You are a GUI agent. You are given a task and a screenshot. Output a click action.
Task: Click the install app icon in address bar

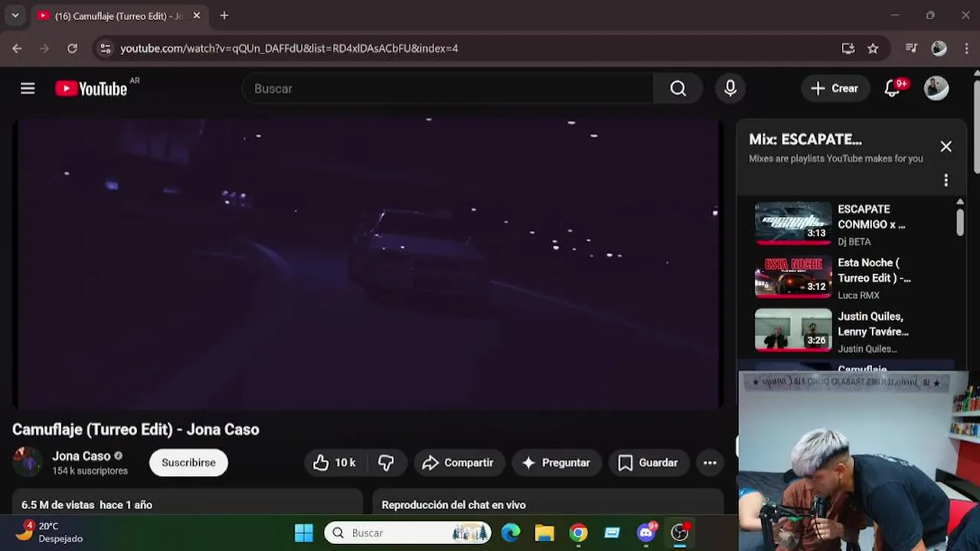coord(848,48)
